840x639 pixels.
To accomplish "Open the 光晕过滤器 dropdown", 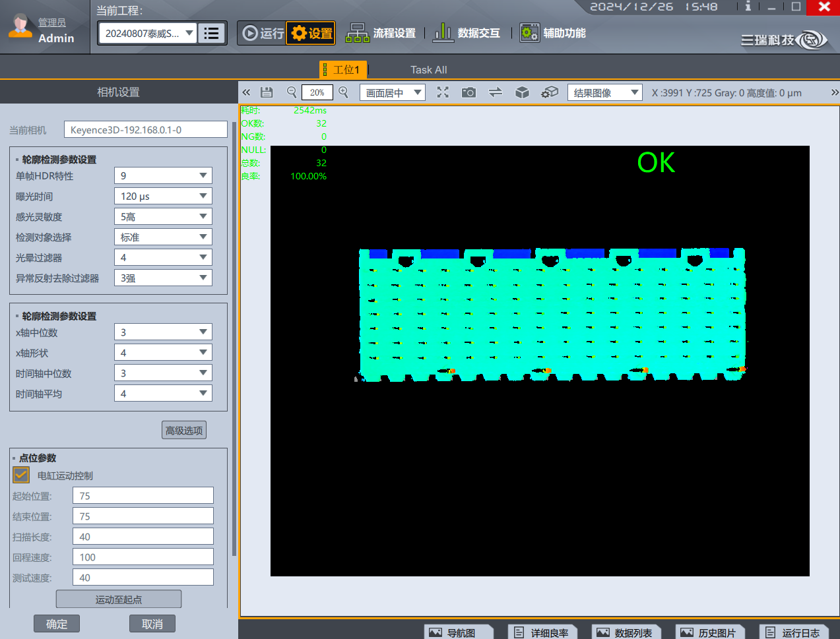I will point(163,257).
